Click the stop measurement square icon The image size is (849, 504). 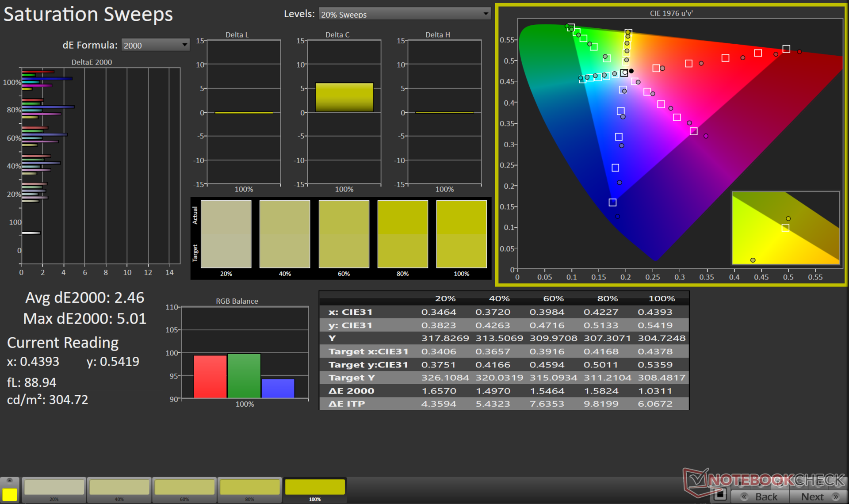click(720, 495)
